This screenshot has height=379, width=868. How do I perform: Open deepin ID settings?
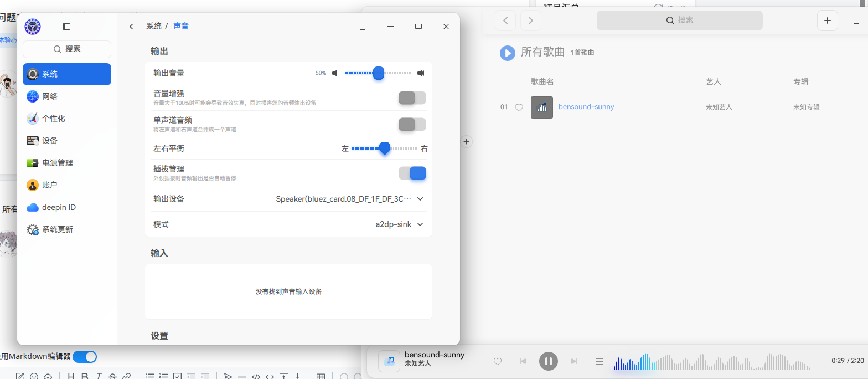click(x=67, y=207)
